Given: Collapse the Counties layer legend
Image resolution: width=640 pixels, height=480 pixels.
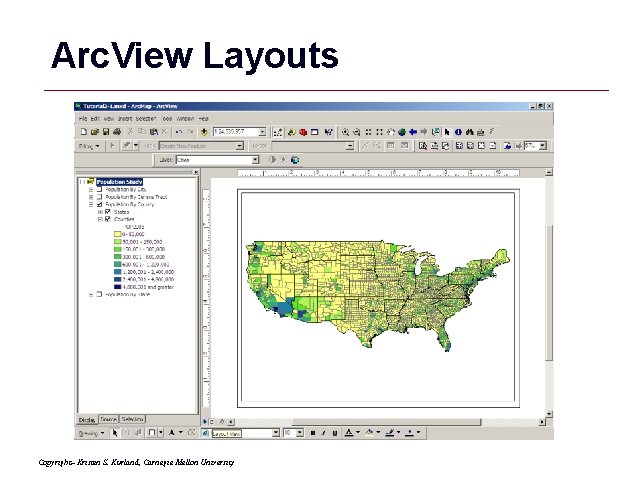Looking at the screenshot, I should coord(100,219).
